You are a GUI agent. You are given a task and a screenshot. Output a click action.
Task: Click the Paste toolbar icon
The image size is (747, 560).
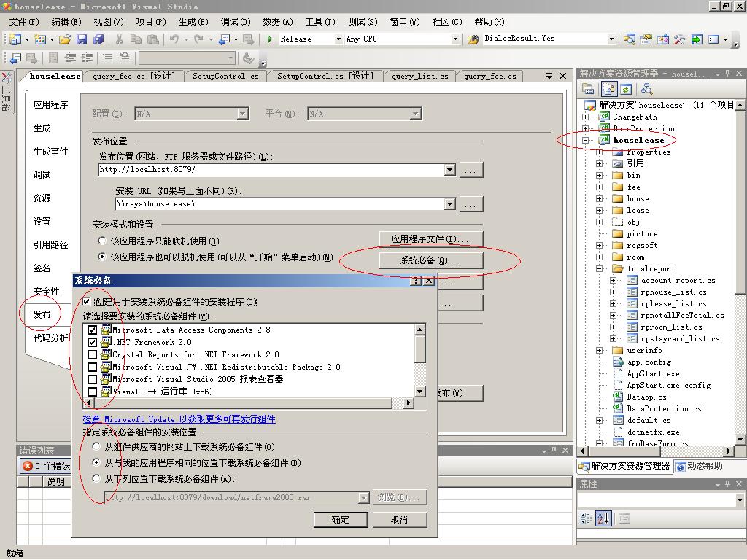click(153, 39)
